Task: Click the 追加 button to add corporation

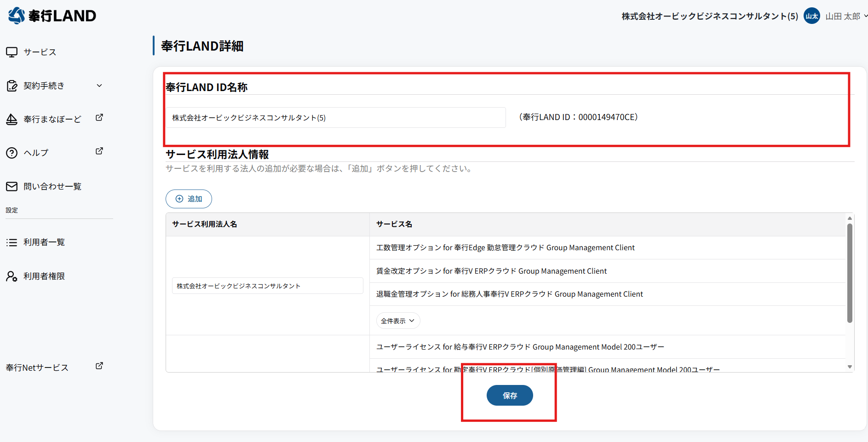Action: point(189,199)
